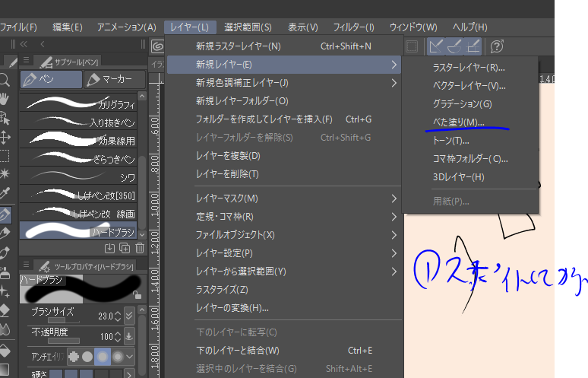Open sub tool palette hamburger menu

coord(27,59)
